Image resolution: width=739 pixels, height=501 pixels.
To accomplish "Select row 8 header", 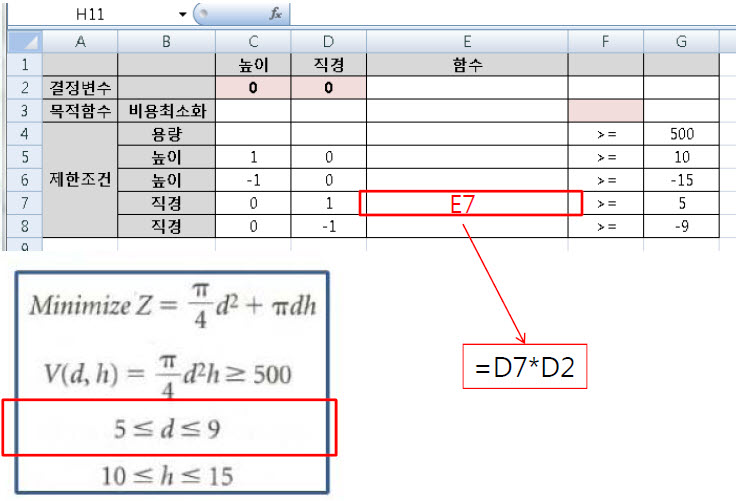I will coord(25,226).
